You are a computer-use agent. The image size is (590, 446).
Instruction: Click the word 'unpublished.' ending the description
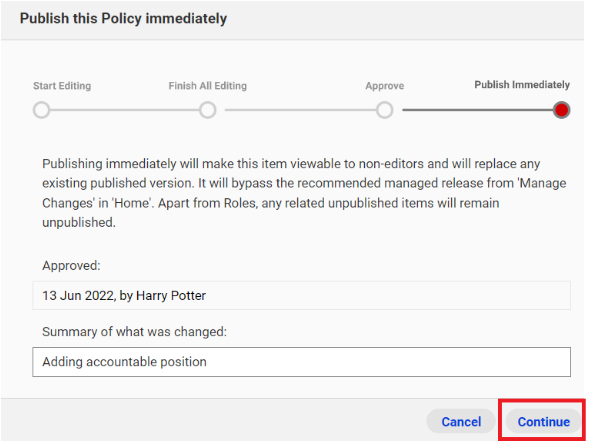[x=79, y=222]
